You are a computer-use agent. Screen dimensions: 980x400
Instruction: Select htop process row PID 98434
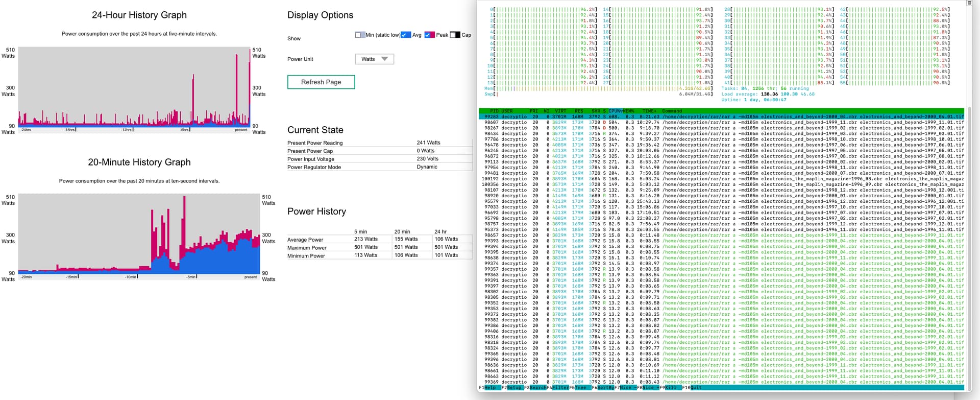click(721, 133)
